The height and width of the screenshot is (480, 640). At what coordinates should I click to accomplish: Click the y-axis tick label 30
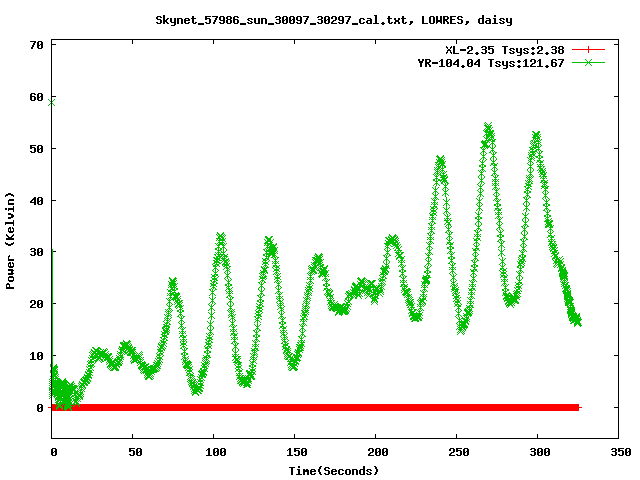point(36,252)
